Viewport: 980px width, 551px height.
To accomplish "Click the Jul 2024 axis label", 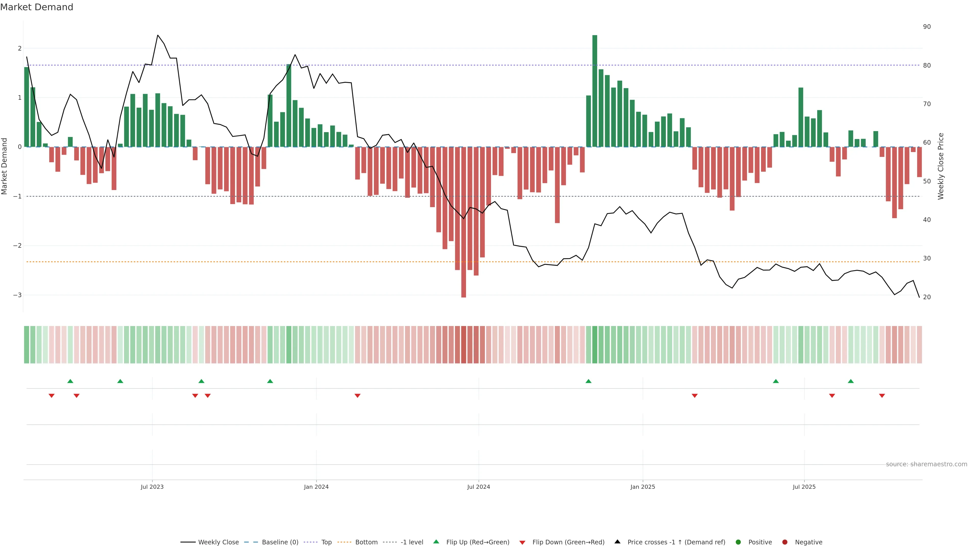I will [479, 487].
